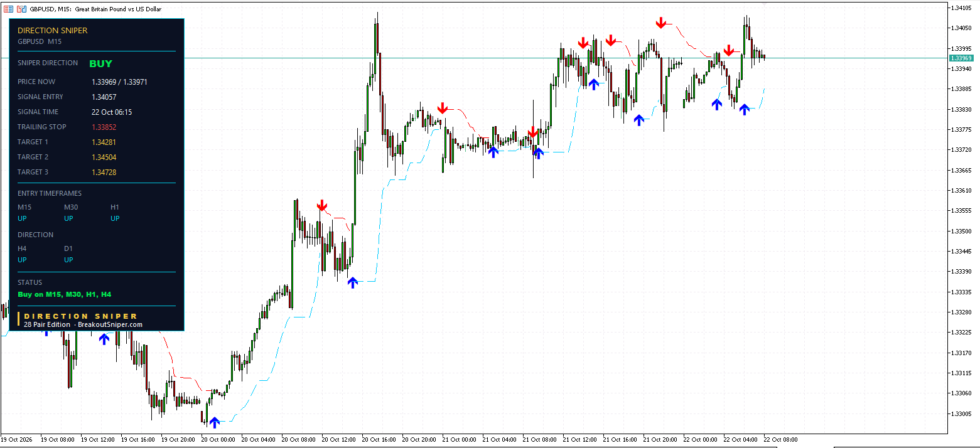This screenshot has height=448, width=980.
Task: Click the H4 direction label
Action: (x=22, y=248)
